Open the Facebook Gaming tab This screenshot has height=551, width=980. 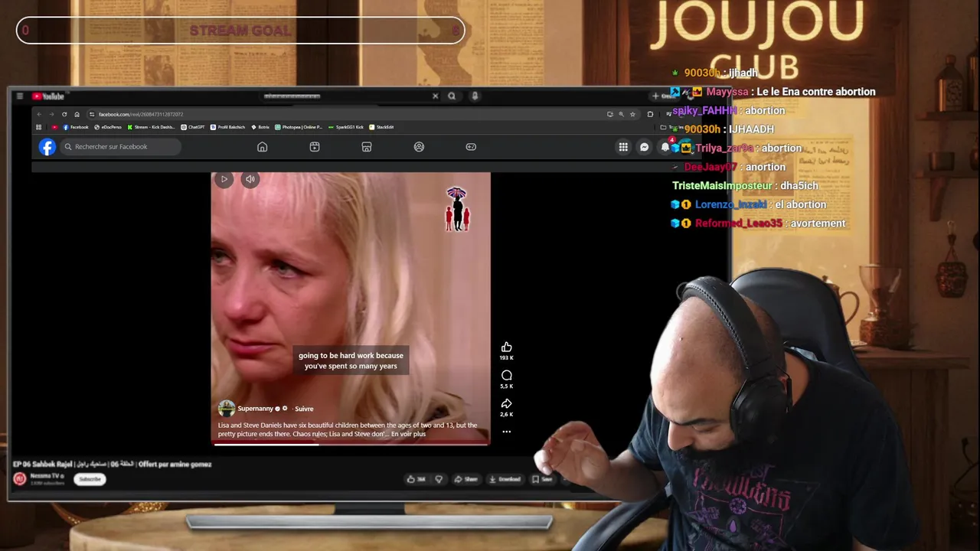(x=471, y=147)
